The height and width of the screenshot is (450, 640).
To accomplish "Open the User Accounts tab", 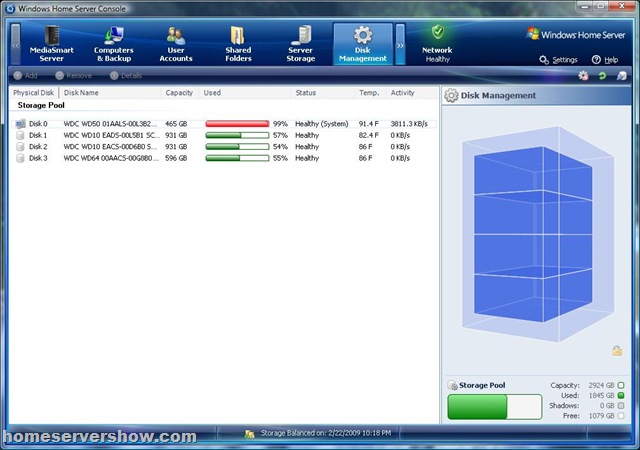I will [176, 44].
